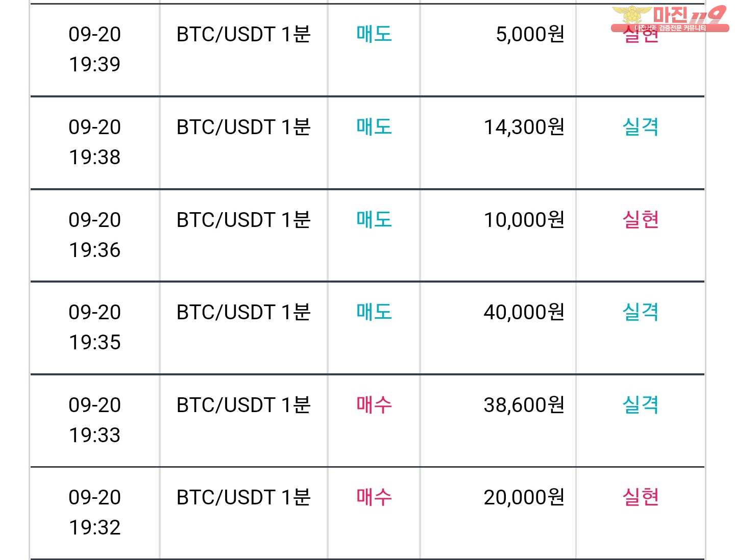Image resolution: width=735 pixels, height=560 pixels.
Task: Click 매수 label in the 19:32 row
Action: [374, 497]
